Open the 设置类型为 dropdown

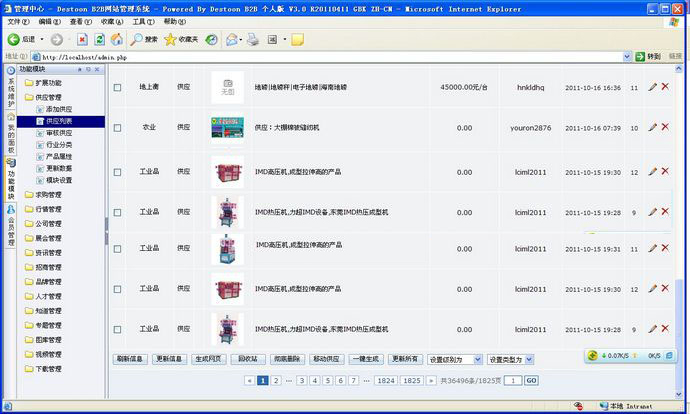click(510, 359)
